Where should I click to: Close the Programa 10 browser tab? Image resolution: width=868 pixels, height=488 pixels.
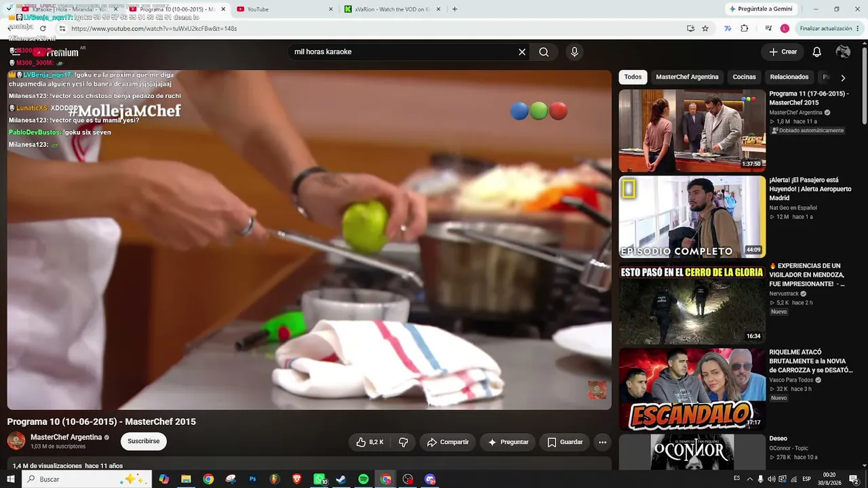223,9
